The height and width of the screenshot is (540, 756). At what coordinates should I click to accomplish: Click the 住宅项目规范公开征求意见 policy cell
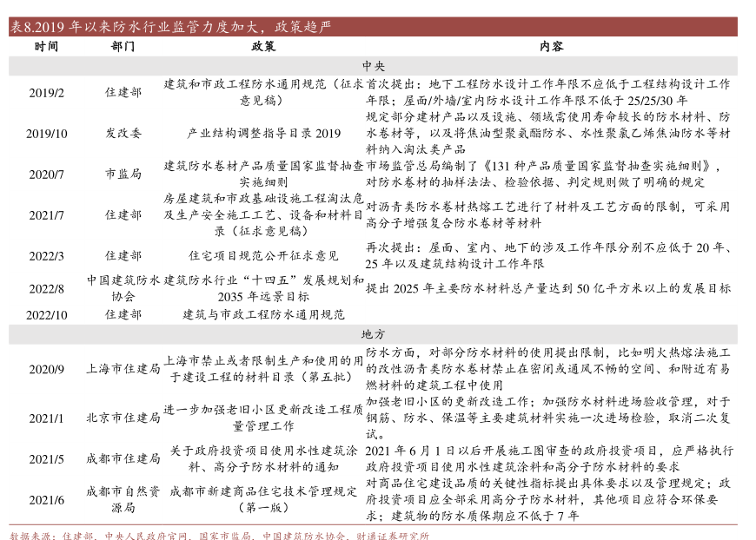(x=263, y=256)
